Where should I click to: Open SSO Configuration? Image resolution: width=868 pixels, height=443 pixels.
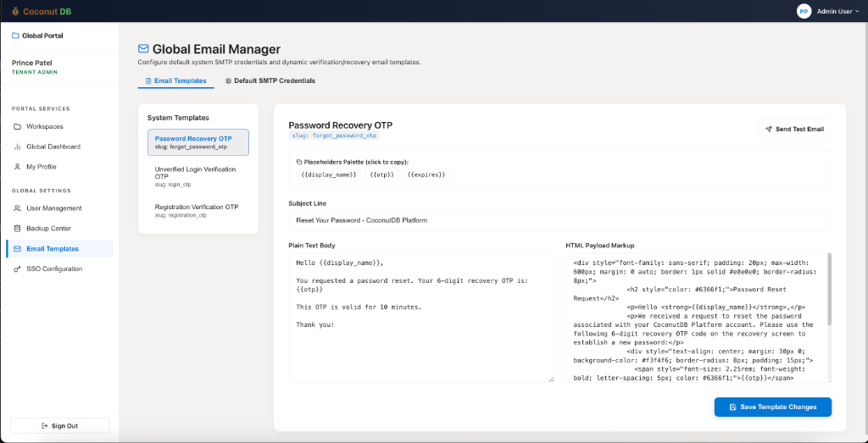60,269
